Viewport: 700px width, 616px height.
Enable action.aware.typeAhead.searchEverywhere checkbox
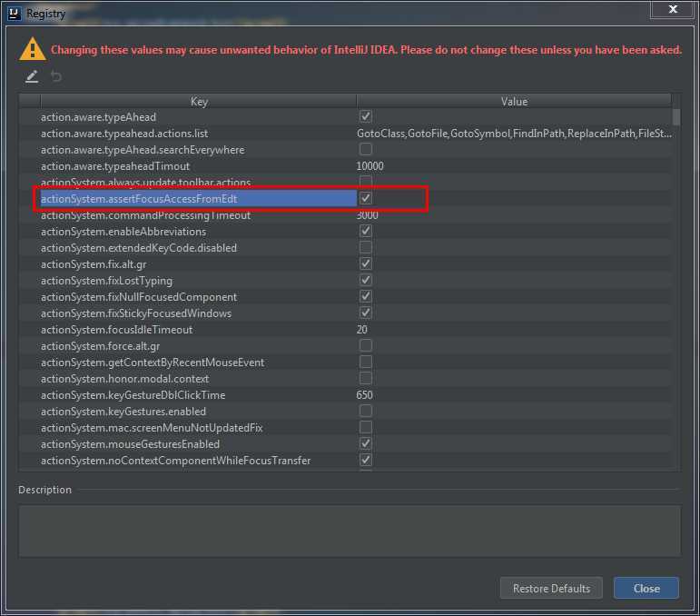pyautogui.click(x=365, y=149)
